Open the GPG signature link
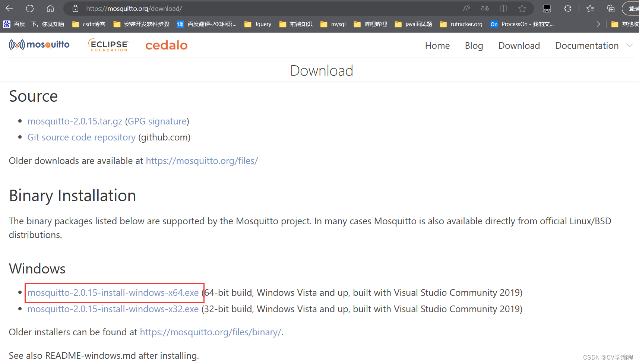The width and height of the screenshot is (639, 364). (x=157, y=121)
